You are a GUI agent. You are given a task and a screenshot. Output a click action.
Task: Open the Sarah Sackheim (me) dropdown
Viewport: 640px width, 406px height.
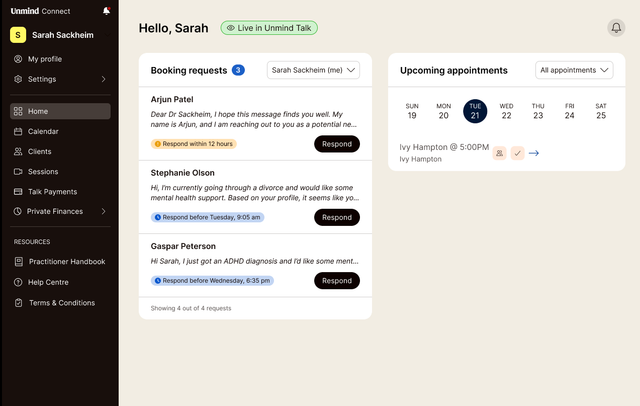(314, 70)
